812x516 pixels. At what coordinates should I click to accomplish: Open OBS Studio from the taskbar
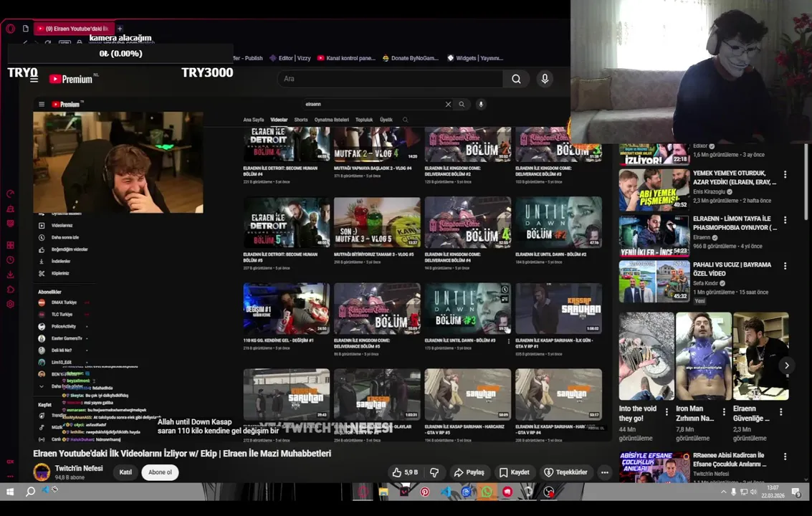point(549,492)
